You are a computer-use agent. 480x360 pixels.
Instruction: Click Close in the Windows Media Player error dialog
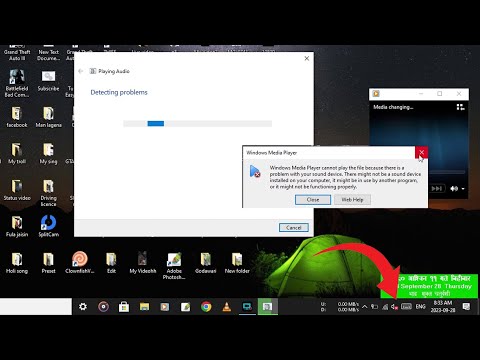pyautogui.click(x=313, y=200)
